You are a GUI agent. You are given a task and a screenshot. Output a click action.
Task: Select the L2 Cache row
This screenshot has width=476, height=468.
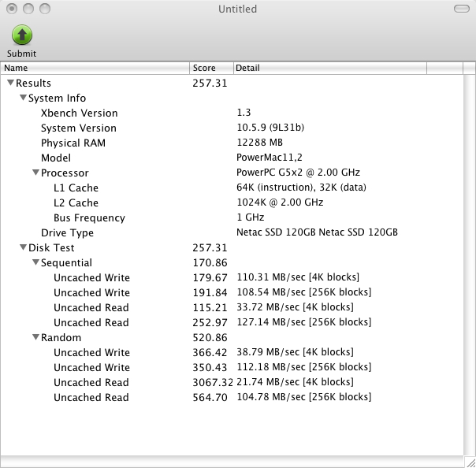point(232,202)
